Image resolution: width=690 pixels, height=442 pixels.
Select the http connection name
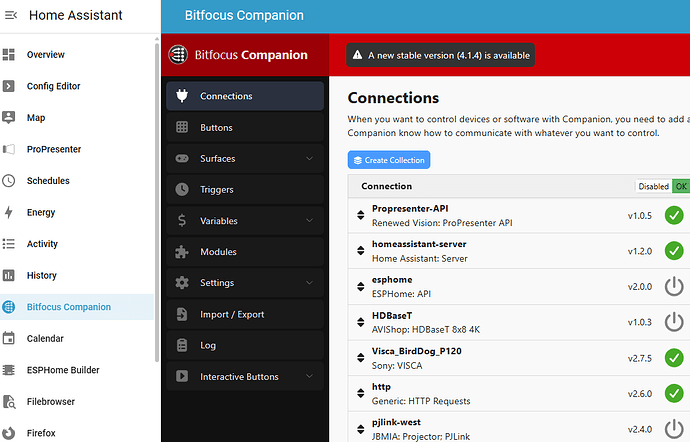[381, 387]
